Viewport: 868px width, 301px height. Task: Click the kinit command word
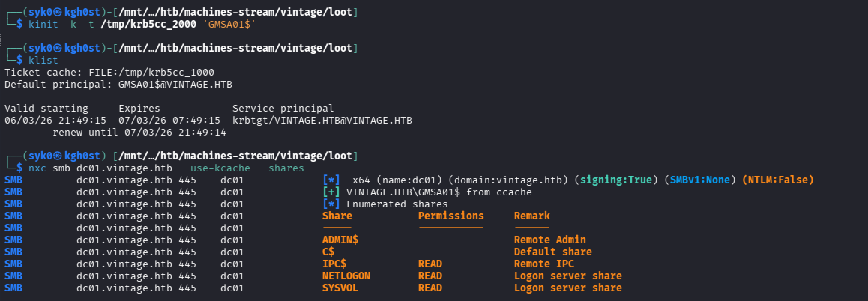tap(43, 25)
